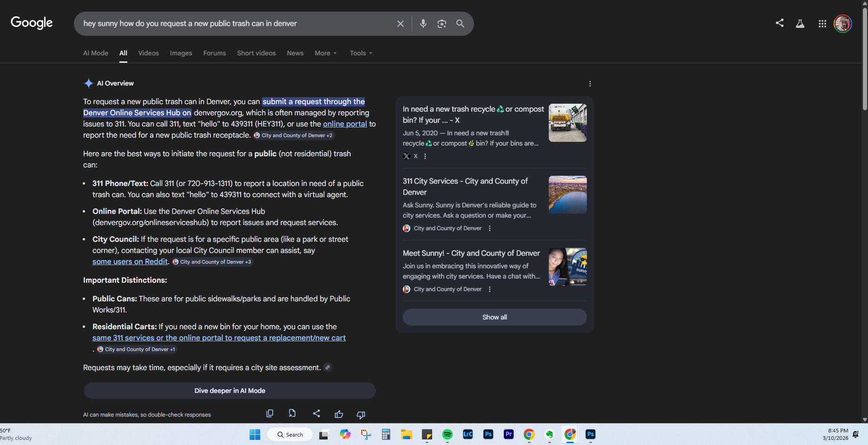
Task: Open more options for Meet Sunny result
Action: coord(490,289)
